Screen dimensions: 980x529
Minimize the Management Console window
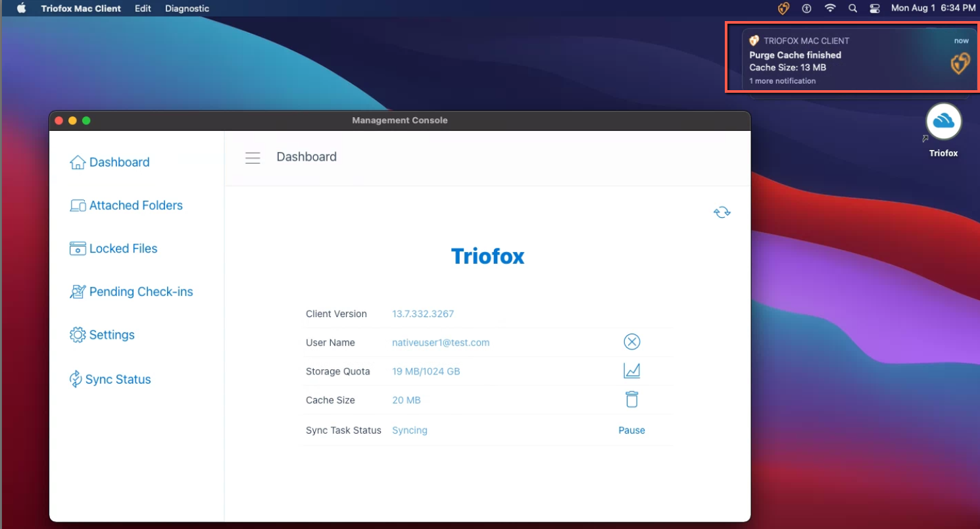click(72, 120)
